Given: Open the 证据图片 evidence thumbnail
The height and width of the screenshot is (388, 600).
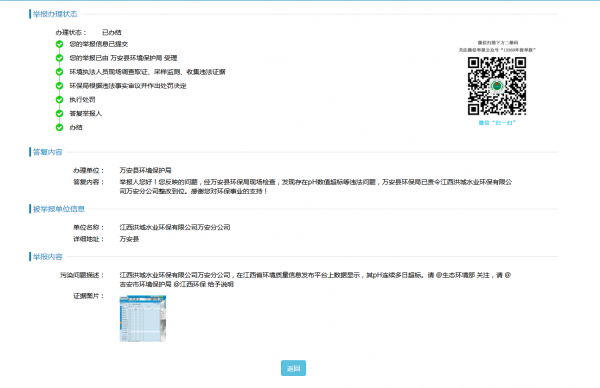Looking at the screenshot, I should [x=143, y=318].
